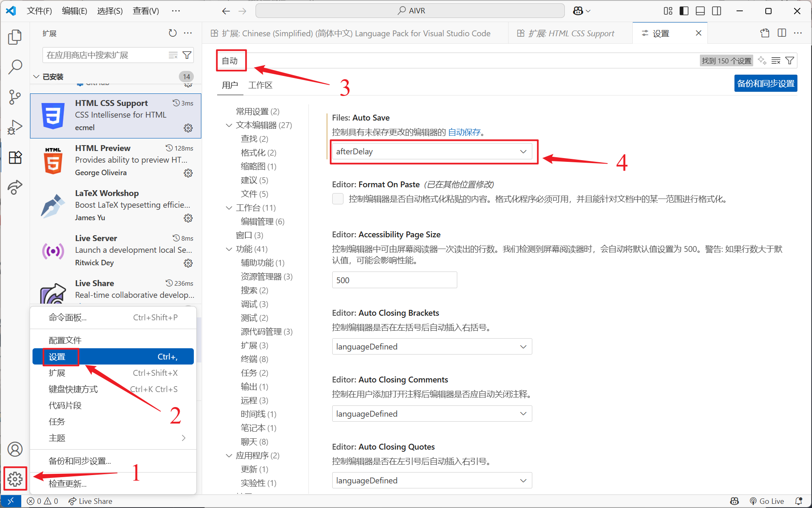812x508 pixels.
Task: Clear extension search results icon
Action: [173, 55]
